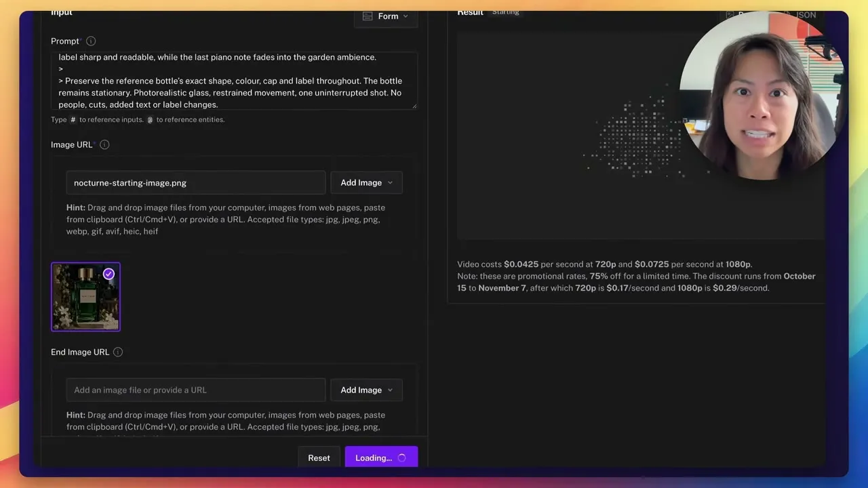Click the 'Type # to reference inputs' hint
Screen dimensions: 868x488
point(138,120)
